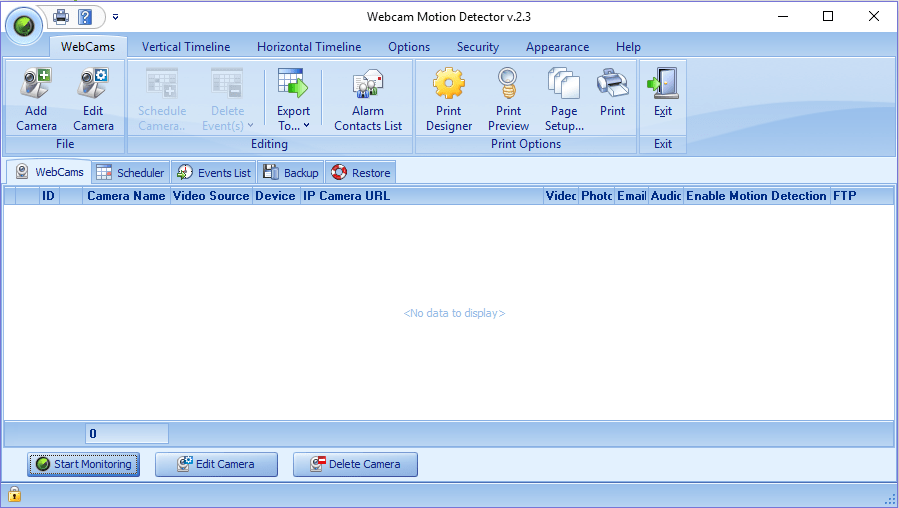This screenshot has width=899, height=508.
Task: Click the camera count footer cell showing 0
Action: click(x=127, y=433)
